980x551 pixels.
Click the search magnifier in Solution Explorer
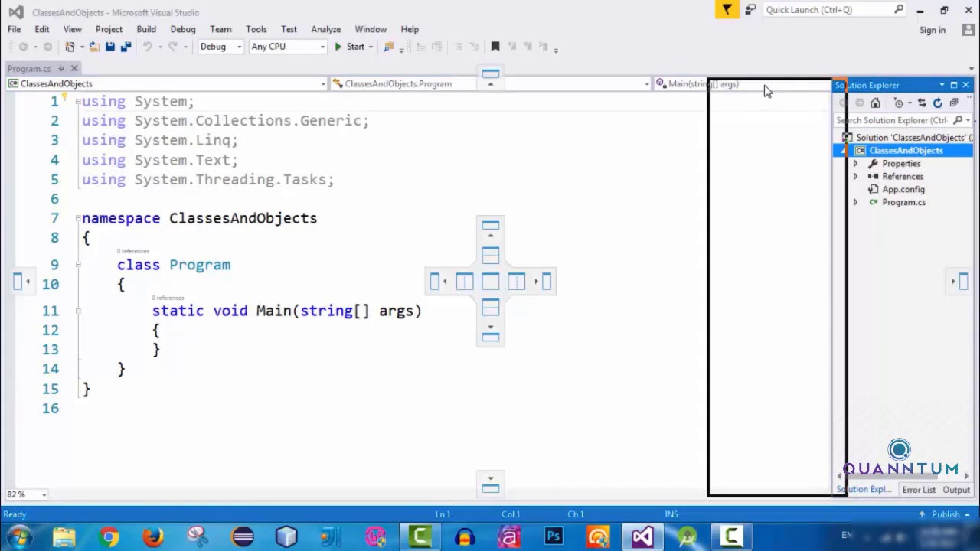958,120
